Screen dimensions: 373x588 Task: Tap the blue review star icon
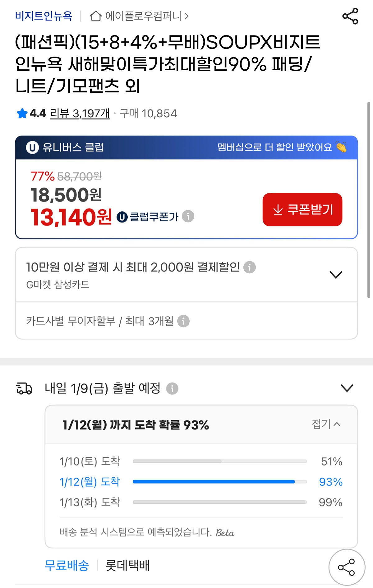tap(22, 113)
